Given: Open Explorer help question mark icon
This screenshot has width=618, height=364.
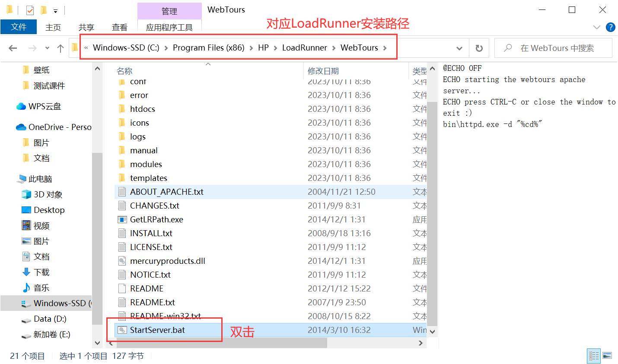Looking at the screenshot, I should [611, 27].
